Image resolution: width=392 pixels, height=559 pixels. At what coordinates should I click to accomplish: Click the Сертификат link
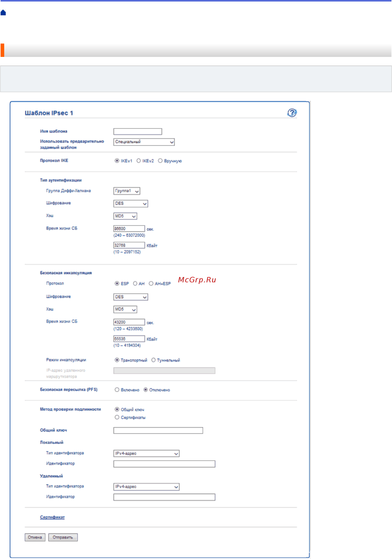pyautogui.click(x=52, y=517)
